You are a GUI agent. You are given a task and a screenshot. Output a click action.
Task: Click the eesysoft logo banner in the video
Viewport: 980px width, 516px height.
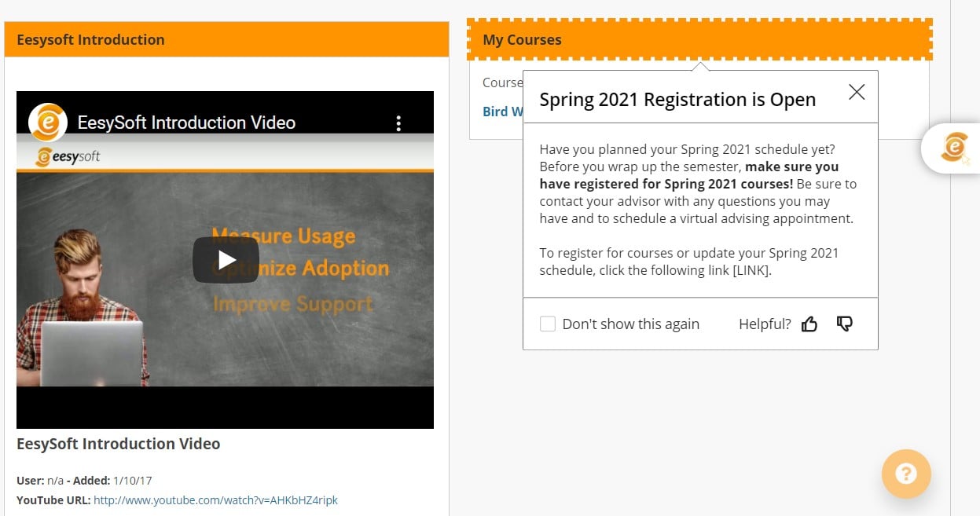[68, 156]
